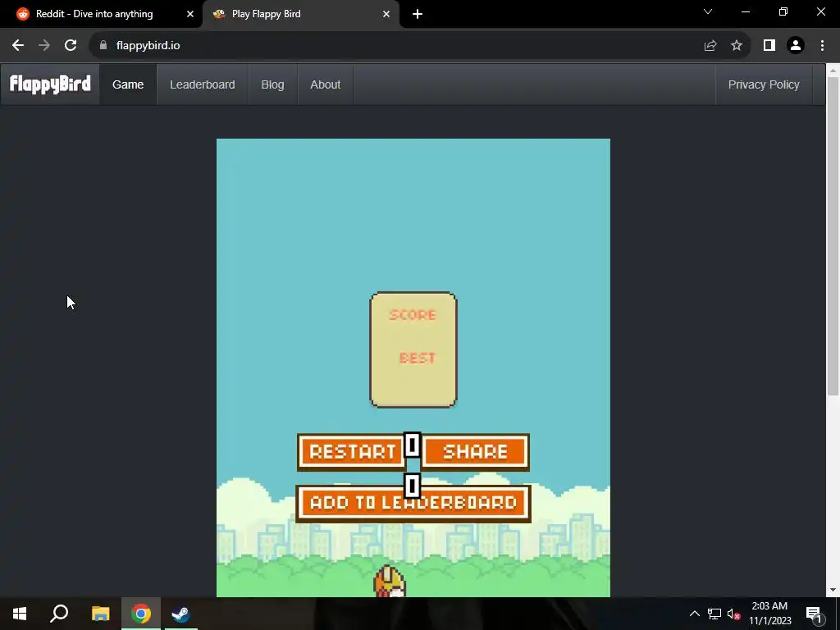Click the Chrome taskbar icon

tap(141, 614)
